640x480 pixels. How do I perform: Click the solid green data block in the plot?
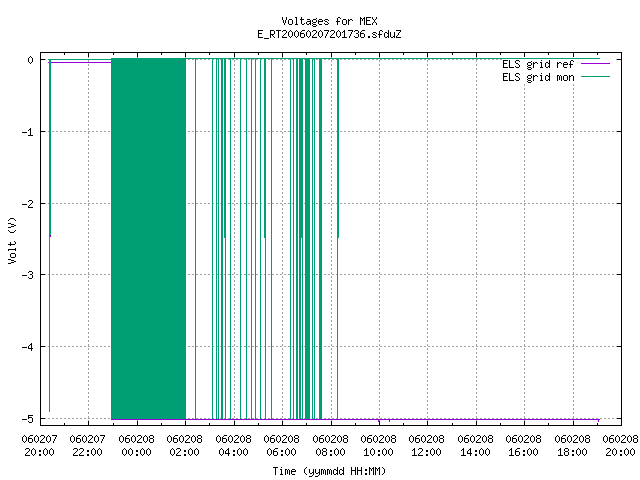pos(149,239)
